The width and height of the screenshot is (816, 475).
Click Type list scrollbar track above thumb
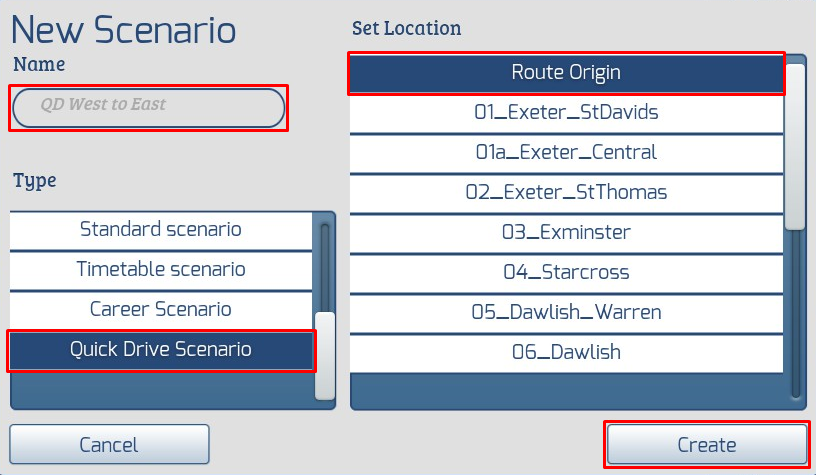pyautogui.click(x=324, y=265)
